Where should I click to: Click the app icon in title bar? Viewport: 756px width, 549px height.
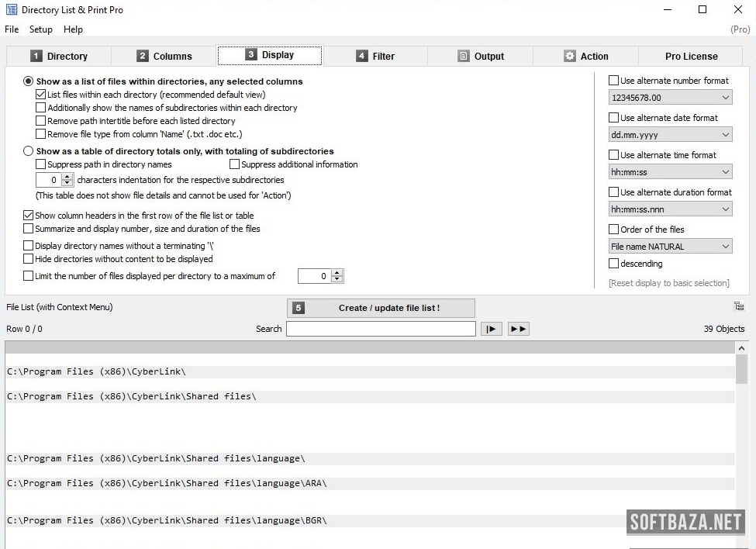pyautogui.click(x=12, y=10)
